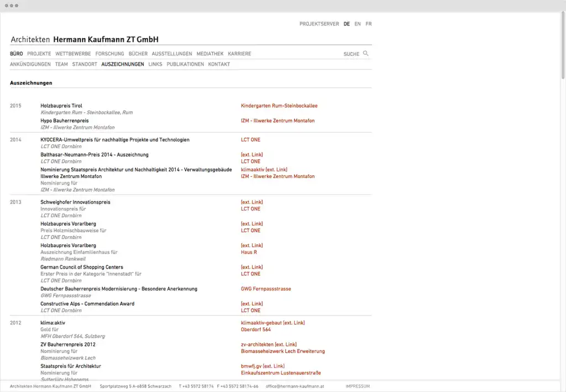Open the PROJEKTE menu item
This screenshot has height=392, width=566.
39,54
